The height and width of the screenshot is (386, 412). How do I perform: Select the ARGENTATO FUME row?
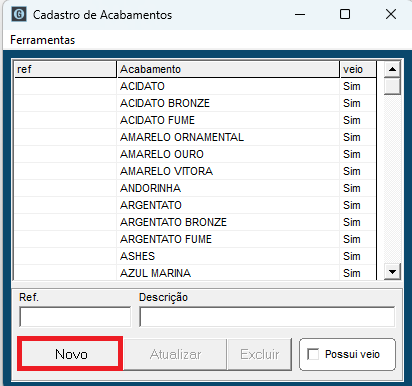tap(195, 239)
